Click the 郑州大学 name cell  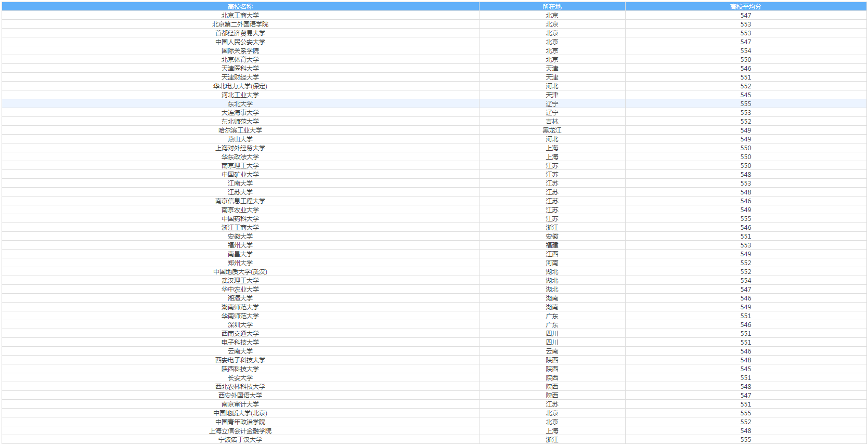(240, 263)
